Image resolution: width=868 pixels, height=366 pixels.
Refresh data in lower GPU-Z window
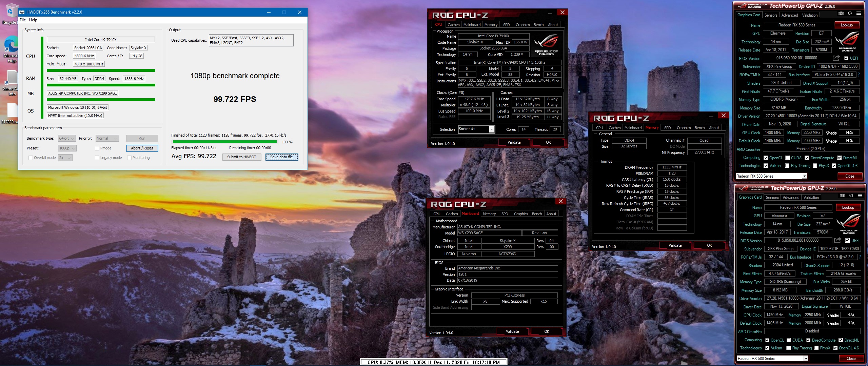(x=851, y=196)
